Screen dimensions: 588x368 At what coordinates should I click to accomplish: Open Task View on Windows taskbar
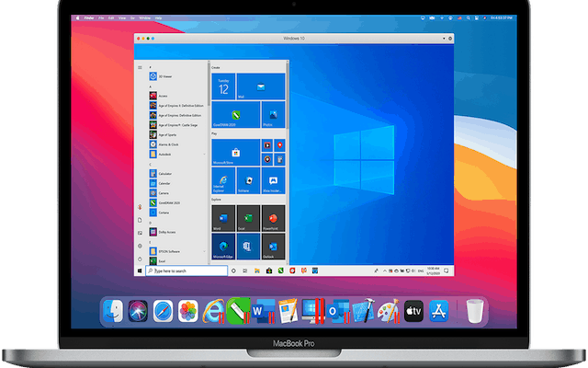(245, 270)
